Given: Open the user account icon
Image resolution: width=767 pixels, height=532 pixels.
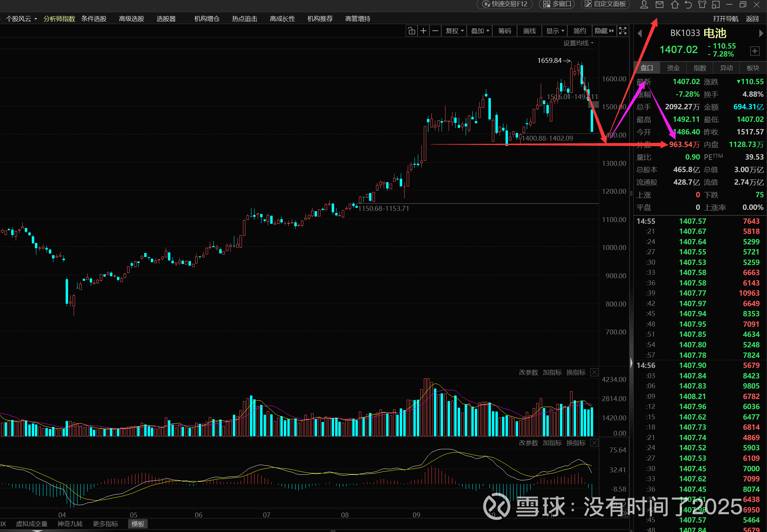Looking at the screenshot, I should (x=644, y=5).
